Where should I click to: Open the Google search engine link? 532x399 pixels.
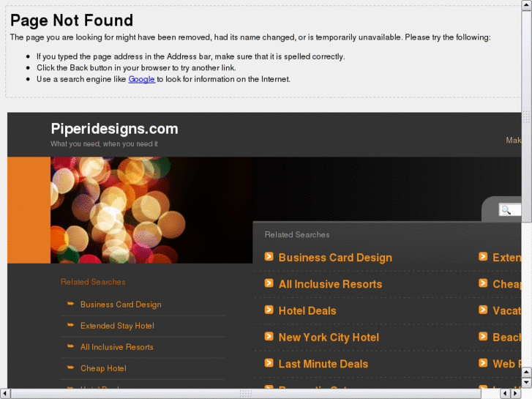[141, 79]
